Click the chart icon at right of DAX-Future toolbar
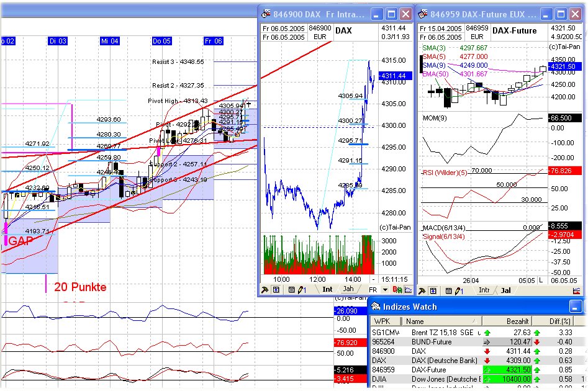The image size is (588, 391). tap(576, 290)
